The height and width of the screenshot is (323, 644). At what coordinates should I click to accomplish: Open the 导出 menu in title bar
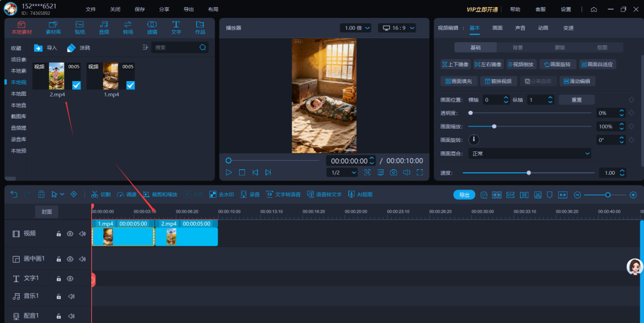pyautogui.click(x=188, y=10)
